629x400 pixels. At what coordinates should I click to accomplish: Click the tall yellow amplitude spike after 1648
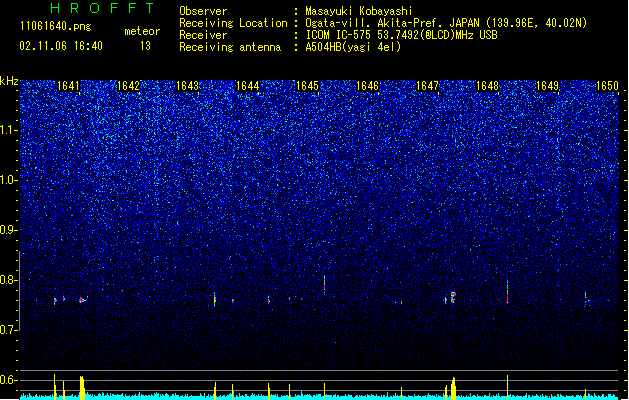(507, 387)
